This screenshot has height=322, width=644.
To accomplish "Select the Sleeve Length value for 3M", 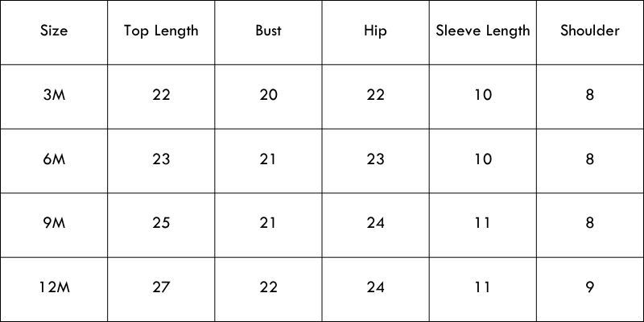I will coord(483,95).
